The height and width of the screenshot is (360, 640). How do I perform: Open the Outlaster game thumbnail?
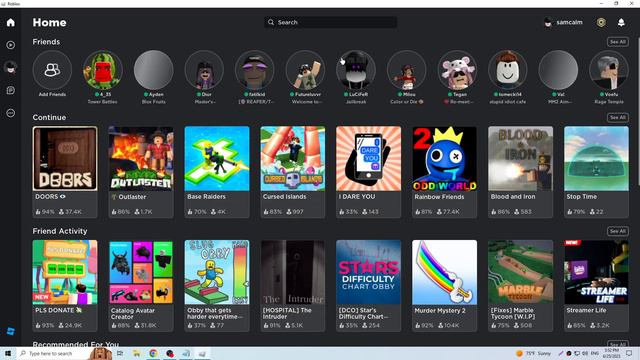point(141,158)
